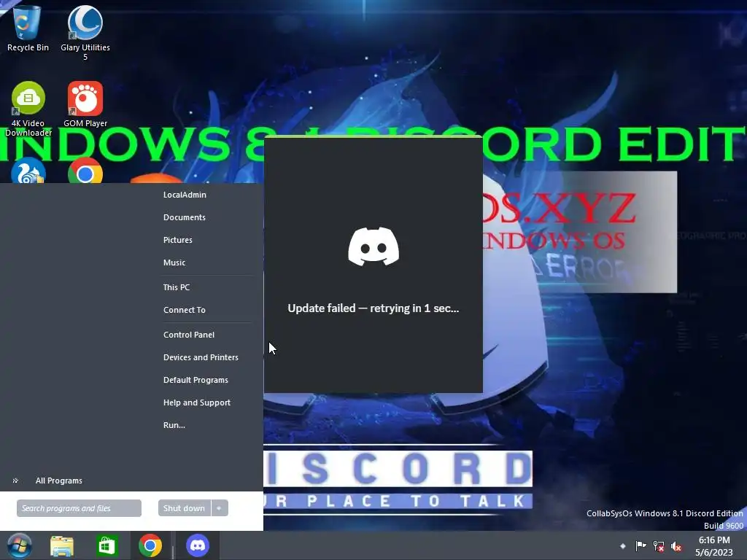Click the Discord taskbar icon
Image resolution: width=747 pixels, height=560 pixels.
pyautogui.click(x=197, y=545)
